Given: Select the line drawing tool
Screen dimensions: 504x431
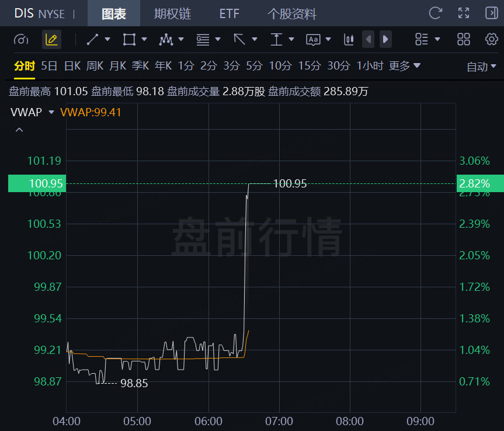Looking at the screenshot, I should tap(92, 40).
